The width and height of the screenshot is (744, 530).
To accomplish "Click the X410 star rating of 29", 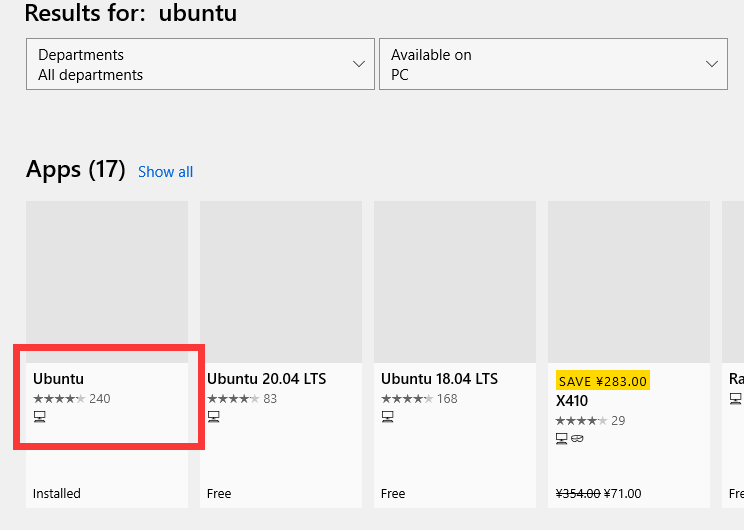I will pos(590,420).
